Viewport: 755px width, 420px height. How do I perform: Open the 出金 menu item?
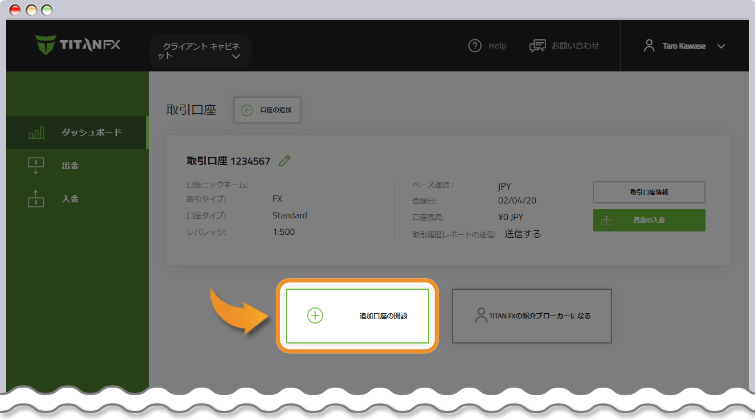(x=70, y=165)
